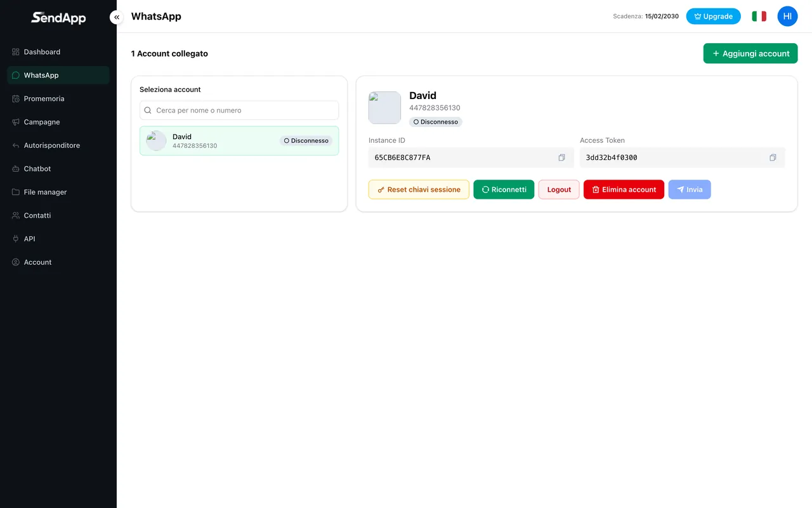Click Reset chiavi sessione button

pos(419,189)
